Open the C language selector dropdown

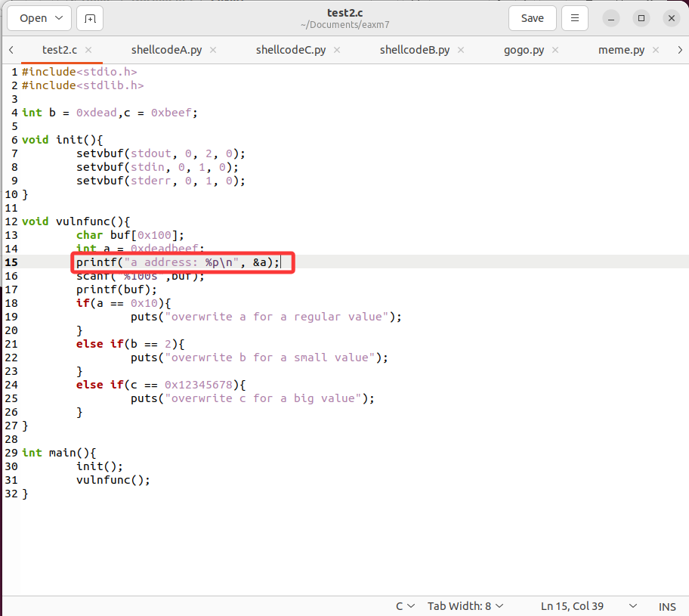[x=405, y=606]
